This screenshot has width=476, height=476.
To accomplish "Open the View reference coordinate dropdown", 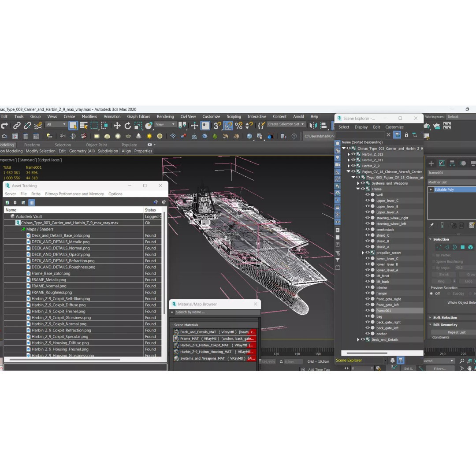I will coord(165,124).
